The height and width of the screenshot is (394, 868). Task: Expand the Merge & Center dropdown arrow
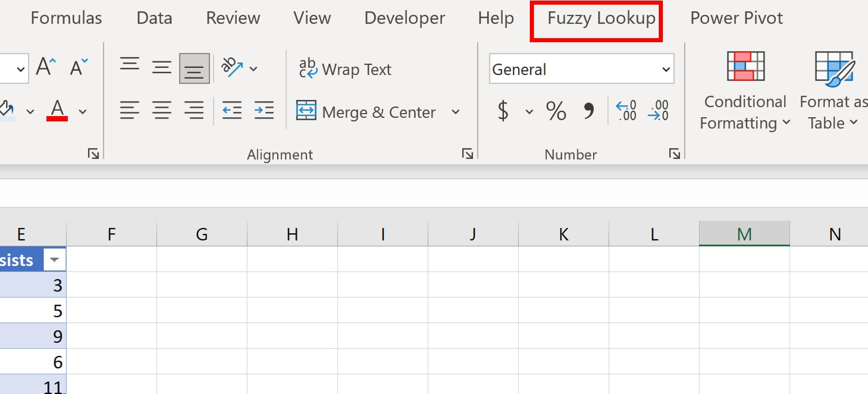click(455, 111)
